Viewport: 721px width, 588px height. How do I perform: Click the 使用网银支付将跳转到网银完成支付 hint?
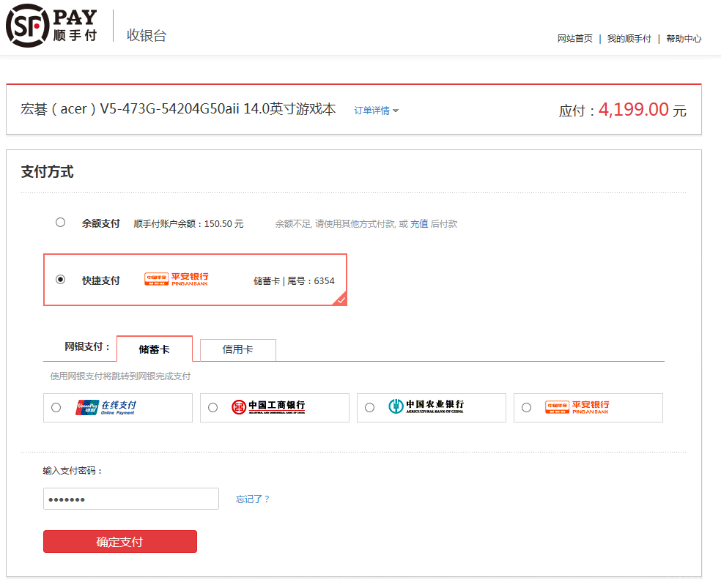[x=120, y=376]
